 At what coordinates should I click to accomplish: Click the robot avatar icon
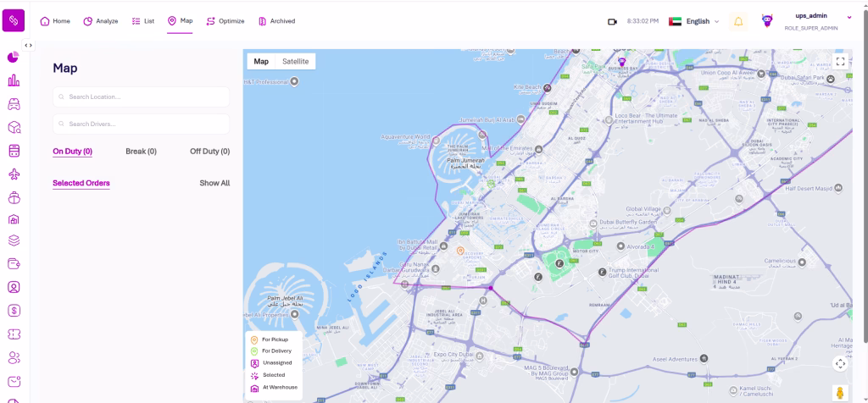coord(766,21)
